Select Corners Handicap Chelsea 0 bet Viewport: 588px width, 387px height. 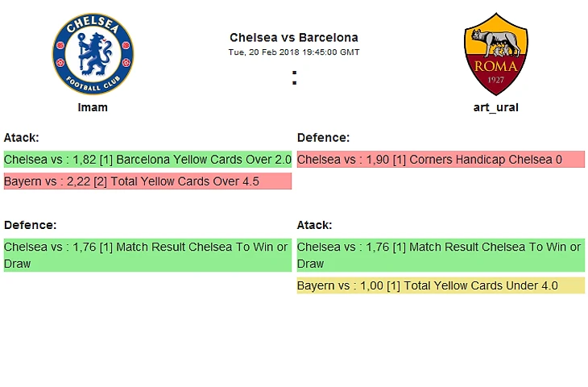[441, 160]
